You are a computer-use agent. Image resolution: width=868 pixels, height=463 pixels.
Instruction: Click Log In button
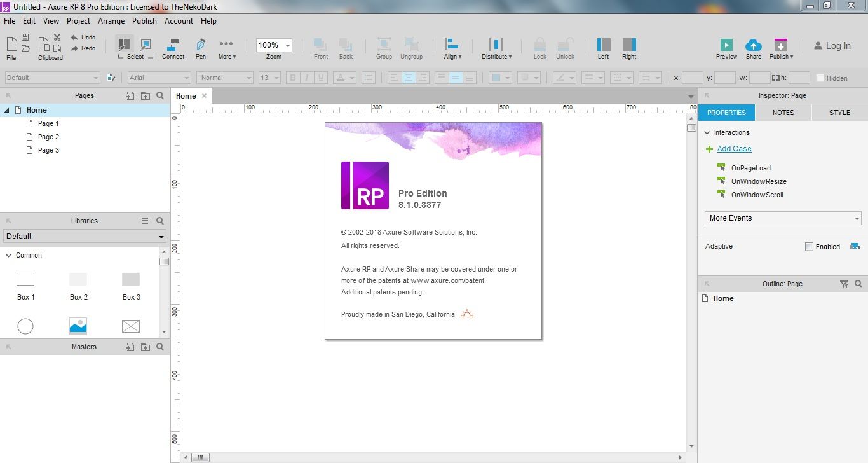tap(832, 46)
